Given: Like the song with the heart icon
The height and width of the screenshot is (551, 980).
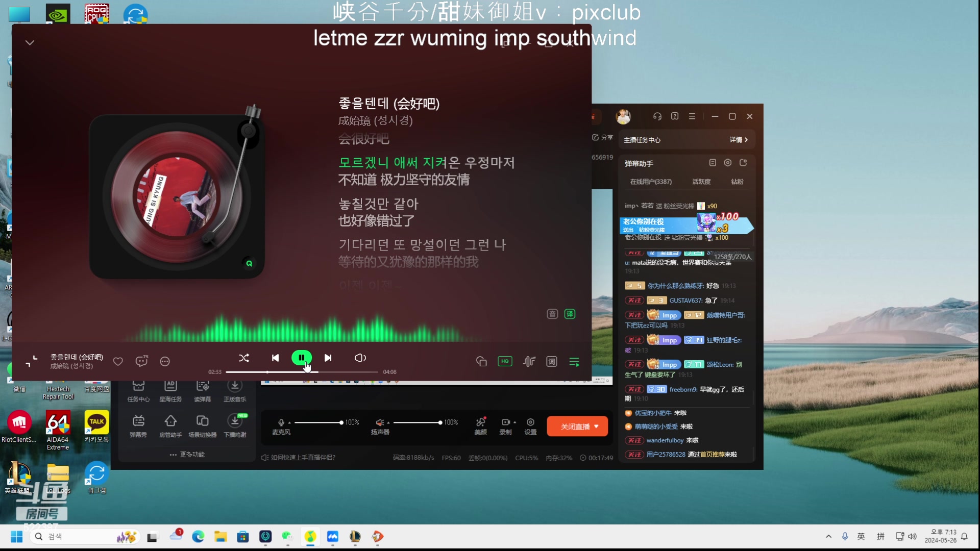Looking at the screenshot, I should pos(118,361).
